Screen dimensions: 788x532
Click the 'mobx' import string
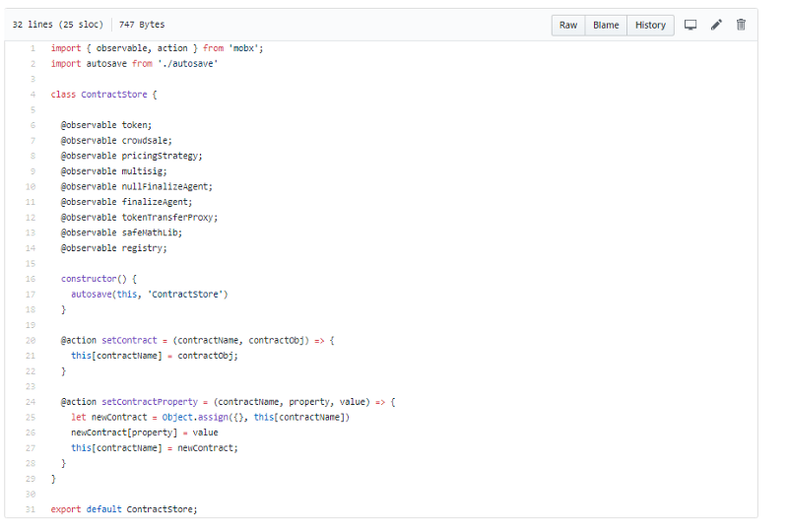(x=243, y=48)
